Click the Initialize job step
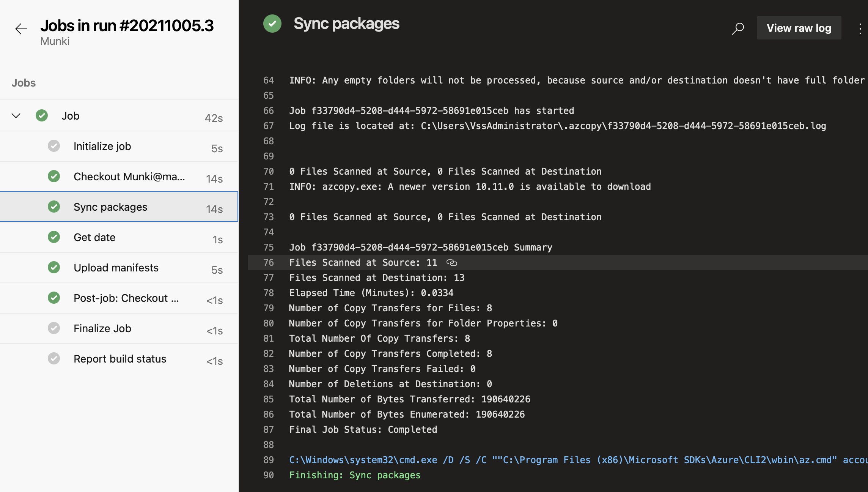Screen dimensions: 868x492 pos(102,146)
